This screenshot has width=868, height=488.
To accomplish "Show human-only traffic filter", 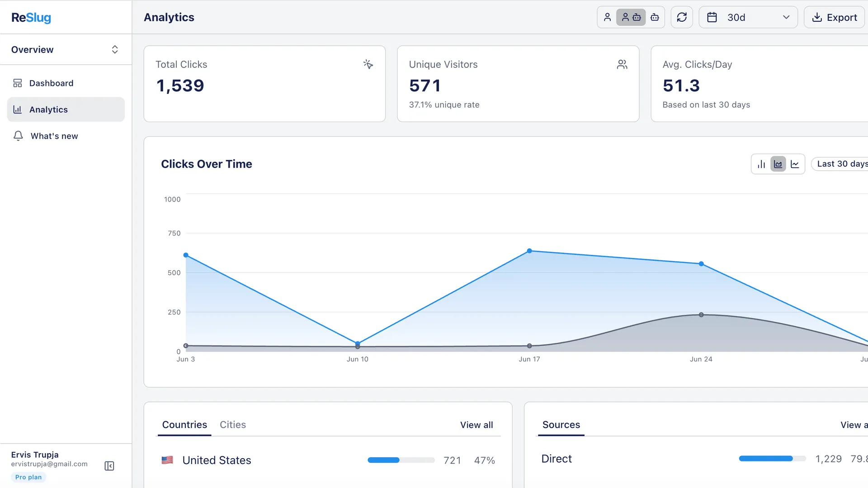I will point(607,17).
